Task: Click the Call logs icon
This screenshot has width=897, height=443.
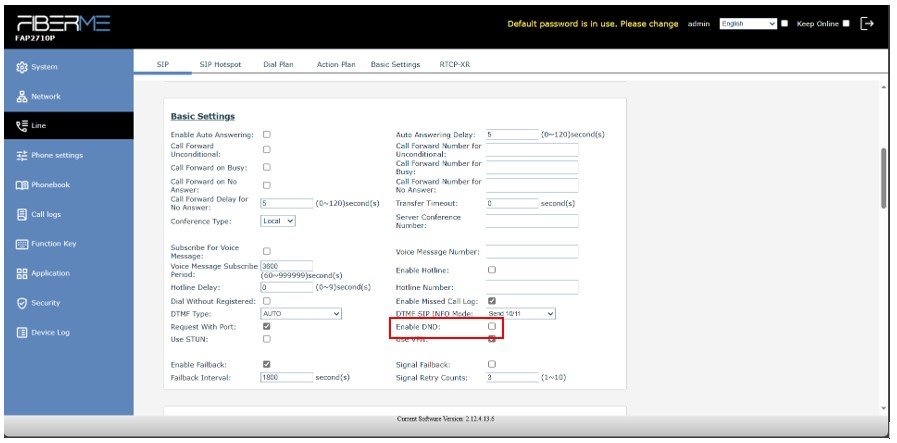Action: (x=22, y=215)
